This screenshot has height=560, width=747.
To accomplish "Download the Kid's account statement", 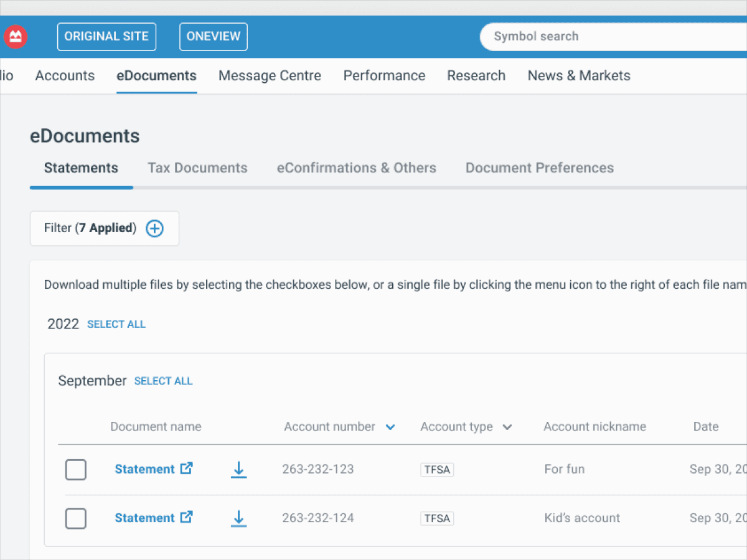I will point(238,518).
